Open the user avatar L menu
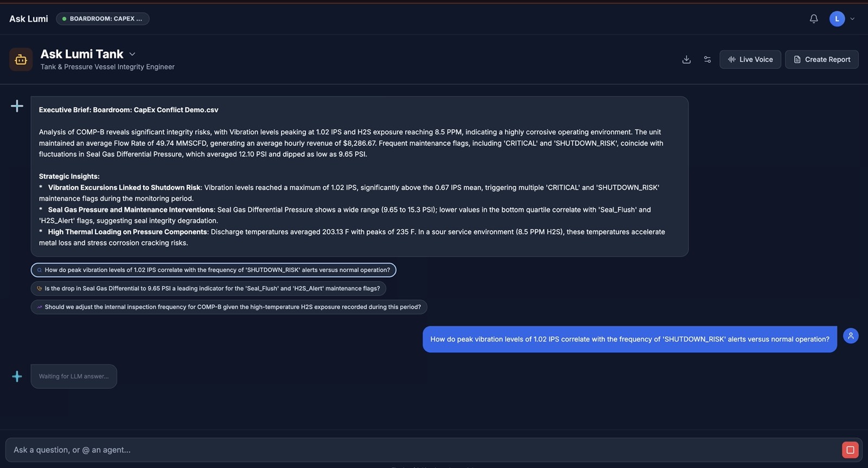868x468 pixels. [837, 19]
